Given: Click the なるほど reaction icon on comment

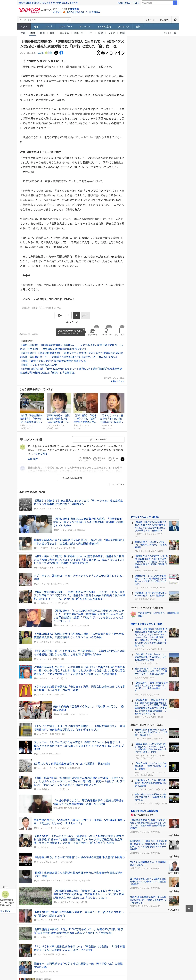Looking at the screenshot, I should click(x=95, y=459).
